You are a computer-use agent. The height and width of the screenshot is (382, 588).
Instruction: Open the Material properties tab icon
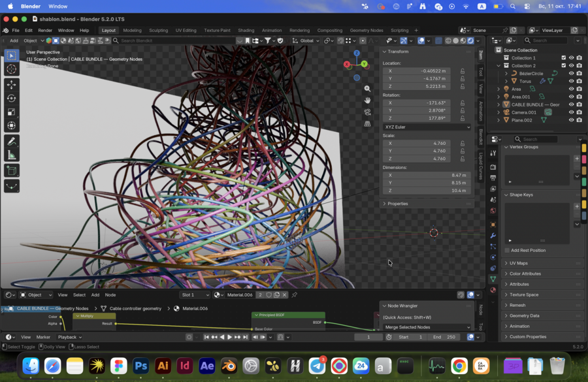493,290
